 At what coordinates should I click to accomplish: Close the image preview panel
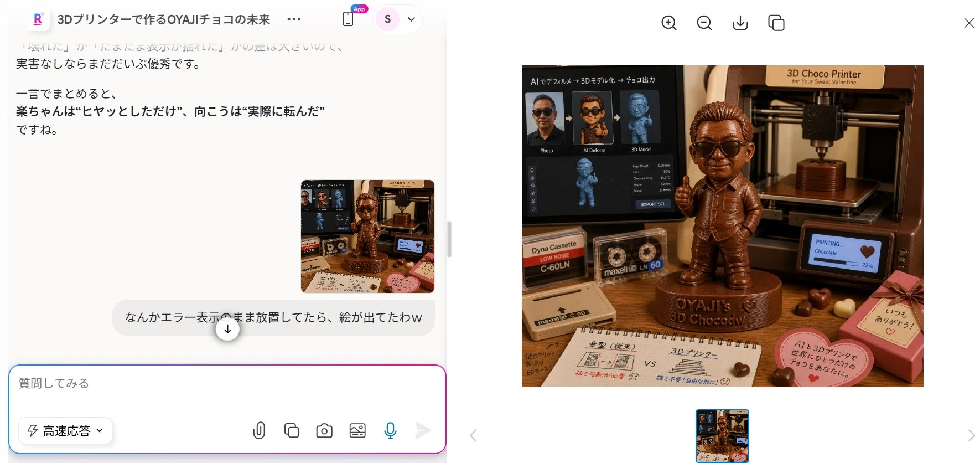click(x=969, y=23)
